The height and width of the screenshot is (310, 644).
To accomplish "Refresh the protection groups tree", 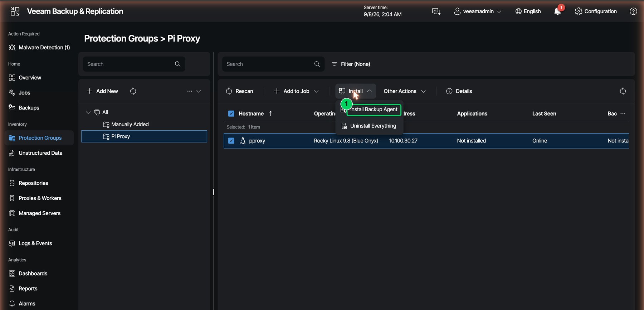I will coord(133,91).
